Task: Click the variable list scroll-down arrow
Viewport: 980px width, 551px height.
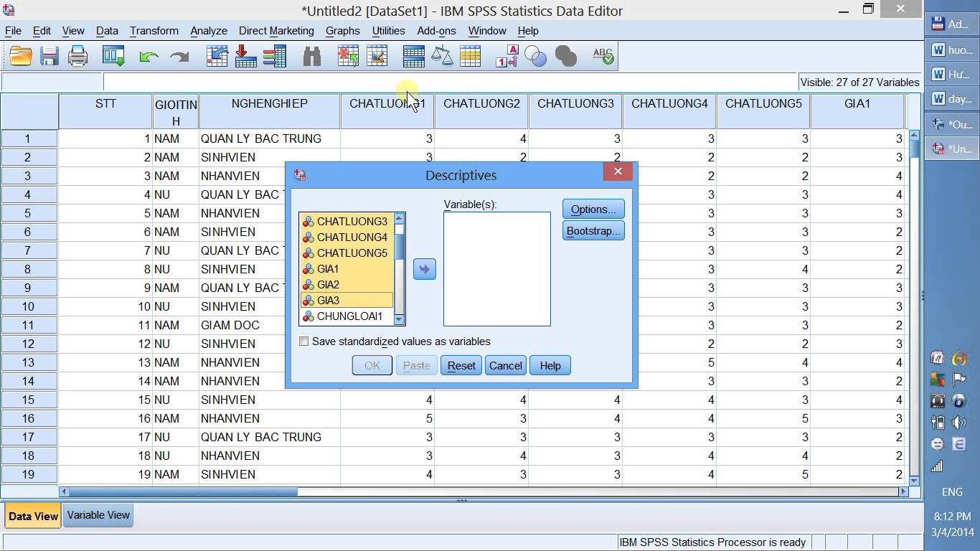Action: pyautogui.click(x=400, y=319)
